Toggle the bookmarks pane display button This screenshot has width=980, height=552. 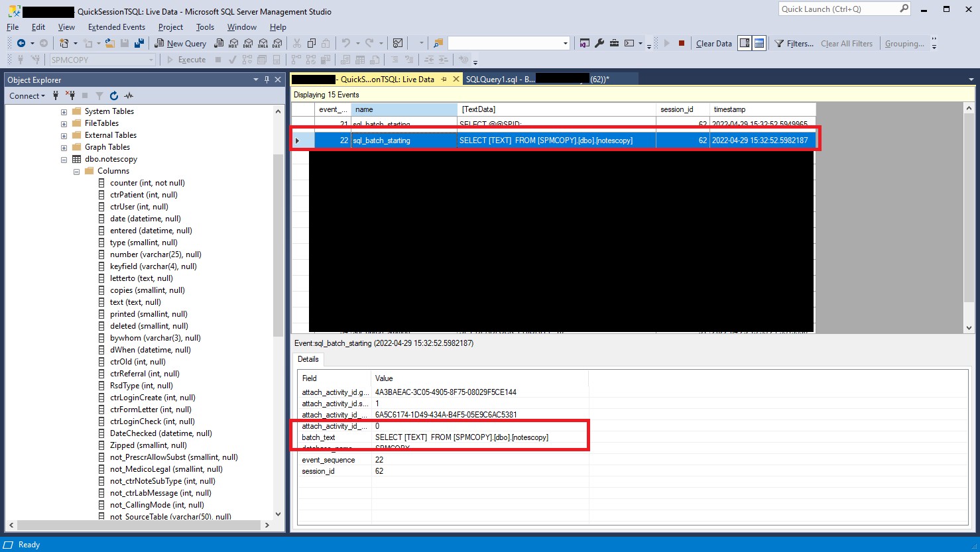point(745,44)
